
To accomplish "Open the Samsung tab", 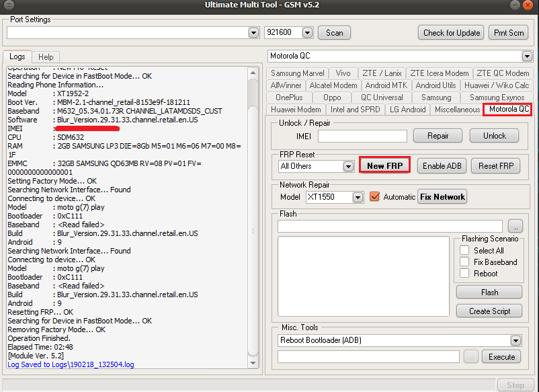I will click(x=436, y=97).
